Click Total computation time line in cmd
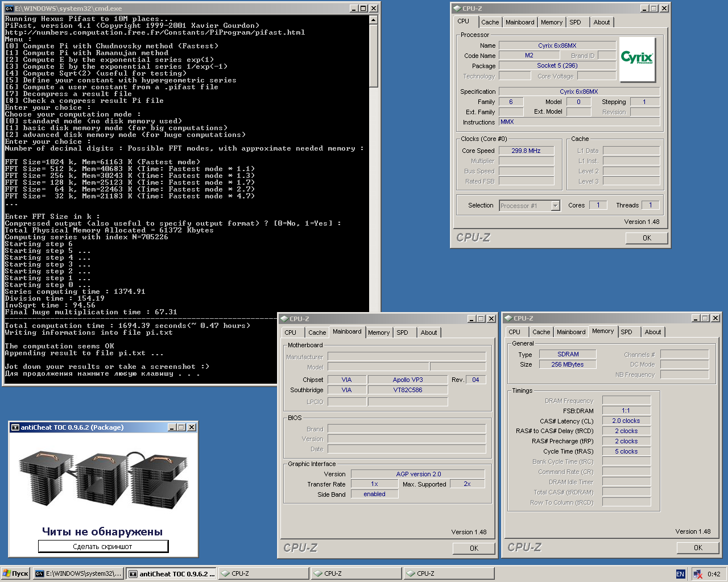This screenshot has width=728, height=582. pyautogui.click(x=127, y=326)
